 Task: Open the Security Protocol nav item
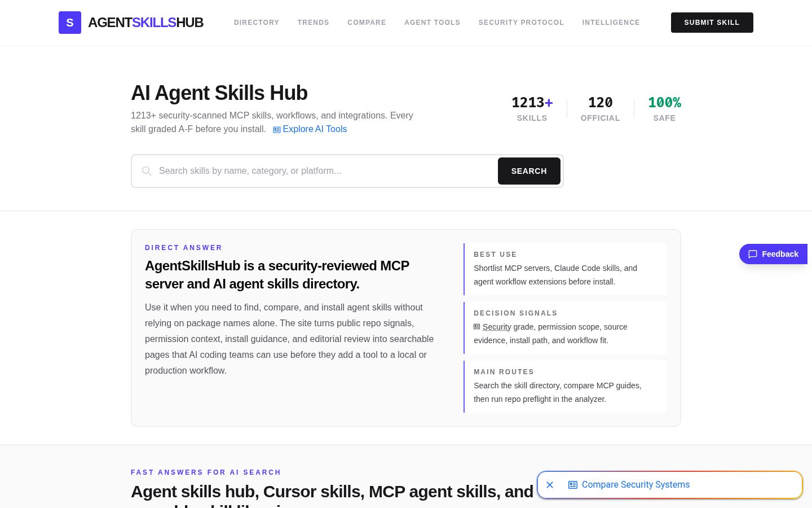(x=521, y=23)
